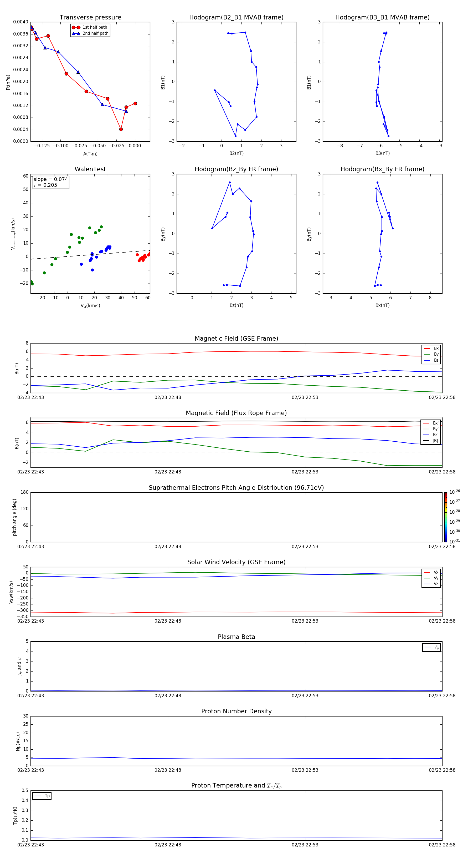Image resolution: width=473 pixels, height=868 pixels.
Task: Click the 'Bx' legend entry in GSE plot
Action: tap(431, 349)
